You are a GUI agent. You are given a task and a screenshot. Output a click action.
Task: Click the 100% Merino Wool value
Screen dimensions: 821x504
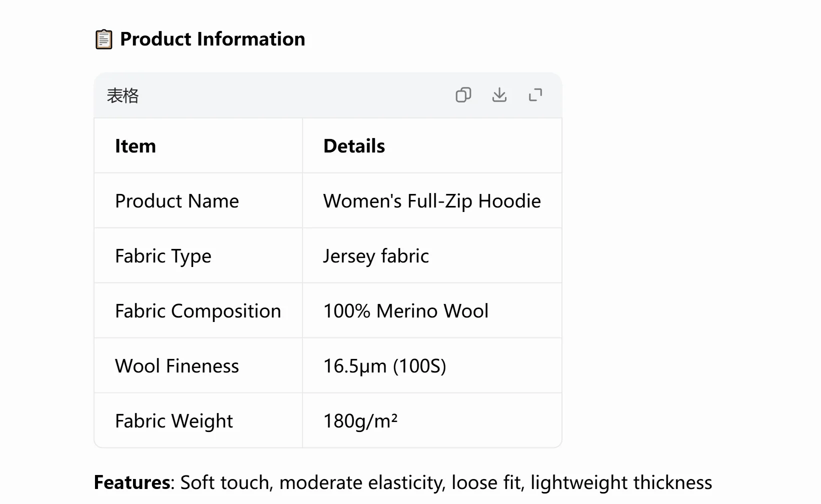[x=406, y=311]
